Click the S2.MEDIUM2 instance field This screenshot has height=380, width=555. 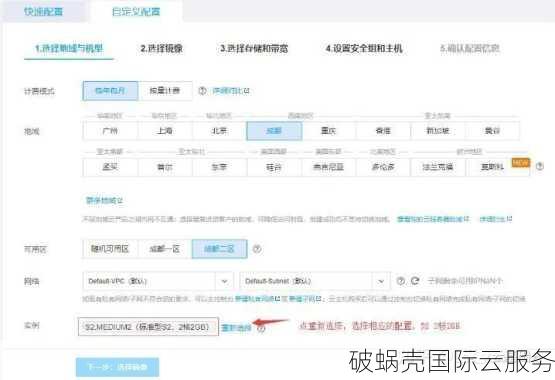pos(148,327)
